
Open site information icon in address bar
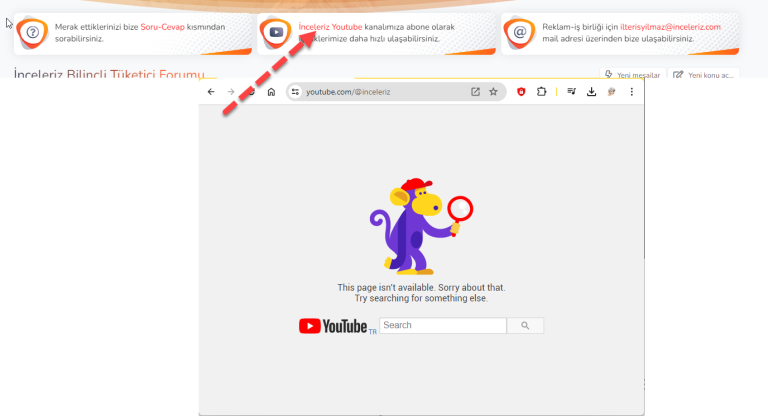[x=295, y=92]
